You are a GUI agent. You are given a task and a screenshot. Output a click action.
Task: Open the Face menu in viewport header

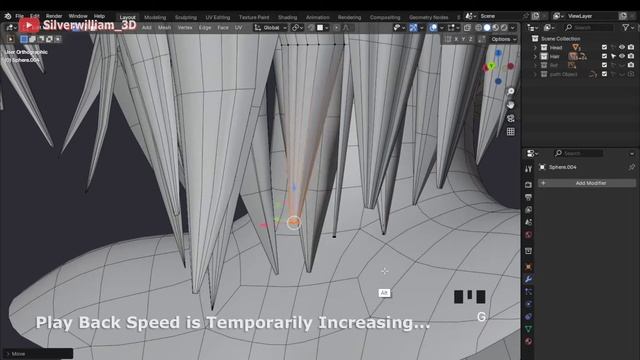pos(223,28)
